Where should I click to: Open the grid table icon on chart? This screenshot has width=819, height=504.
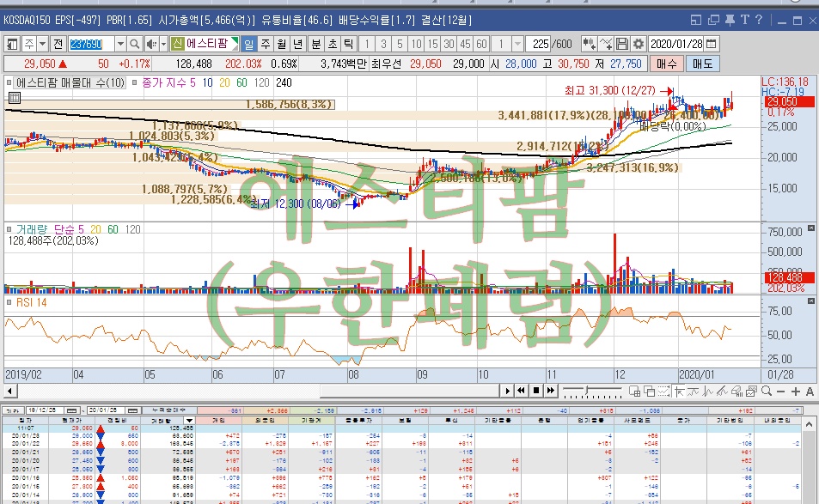15,98
